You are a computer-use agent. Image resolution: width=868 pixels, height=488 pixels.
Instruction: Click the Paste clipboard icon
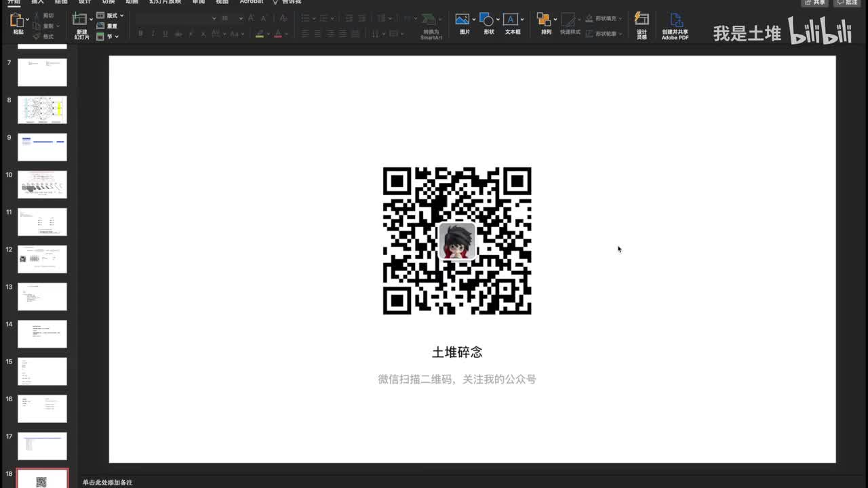point(18,20)
